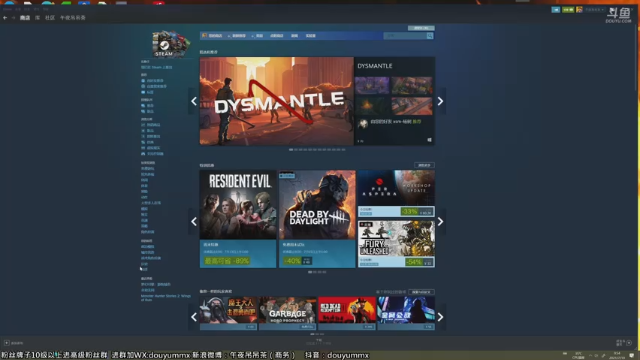
Task: Open the 库 (Library) tab
Action: (38, 18)
